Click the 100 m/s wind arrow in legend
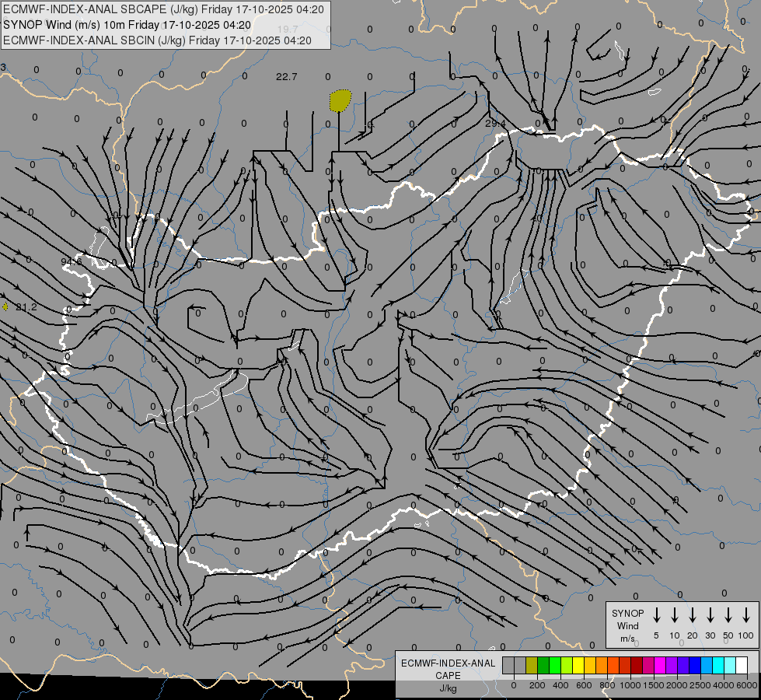The height and width of the screenshot is (700, 761). coord(746,615)
